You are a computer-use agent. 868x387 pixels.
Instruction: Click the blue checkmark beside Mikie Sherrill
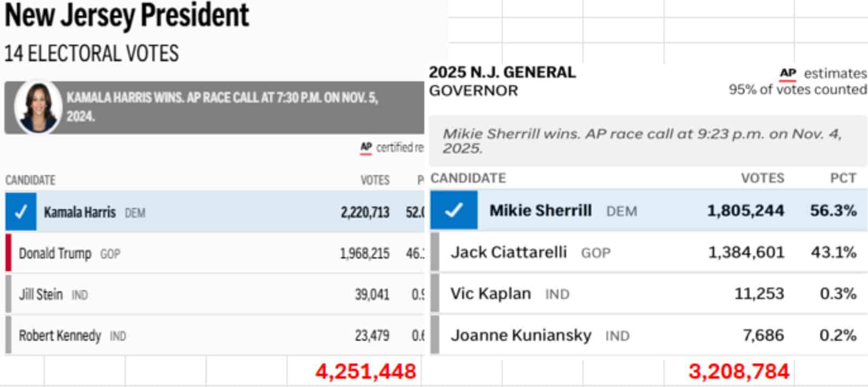click(x=454, y=210)
